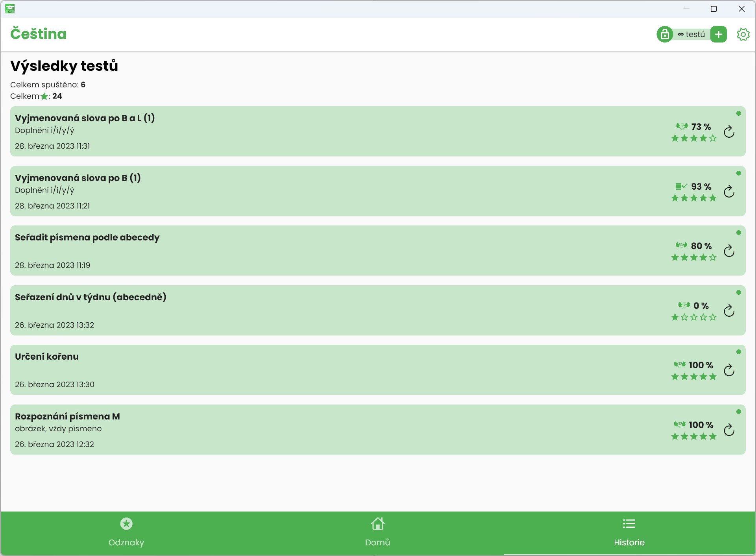Open the settings gear icon

tap(743, 34)
